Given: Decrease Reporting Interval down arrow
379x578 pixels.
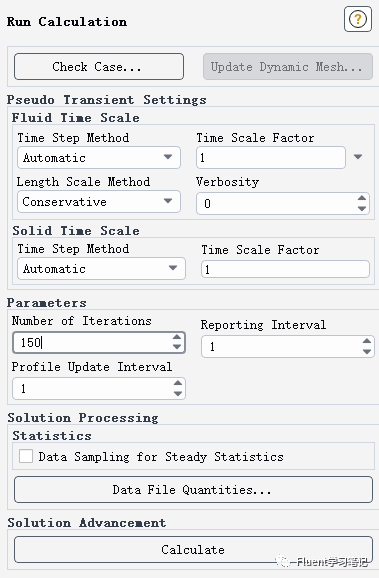Looking at the screenshot, I should coord(366,352).
